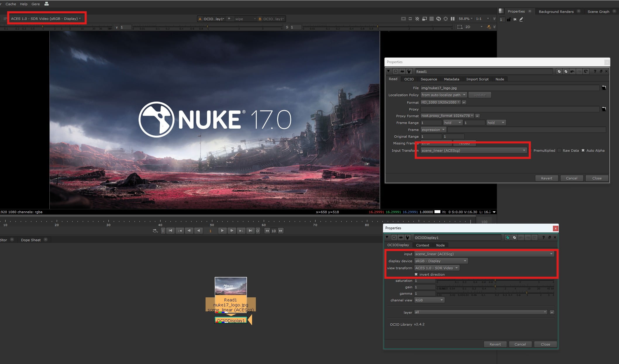Step to the previous keyframe
Screen dimensions: 619x364
[180, 231]
